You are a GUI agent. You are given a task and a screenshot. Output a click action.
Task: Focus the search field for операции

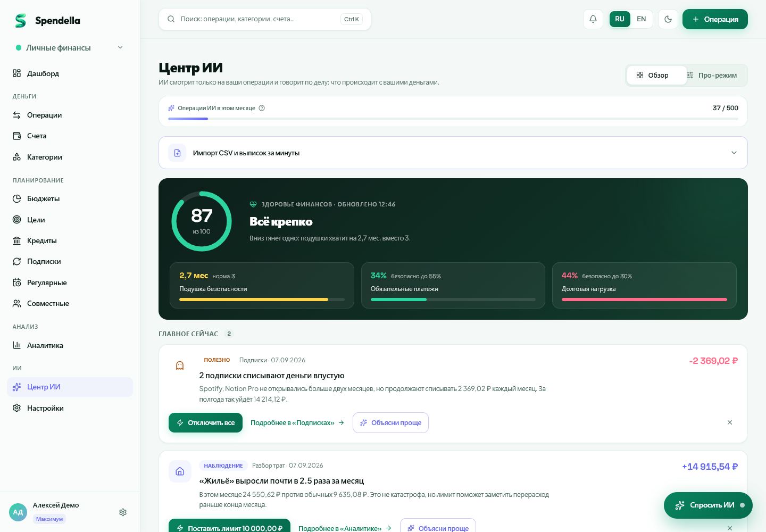(x=265, y=19)
